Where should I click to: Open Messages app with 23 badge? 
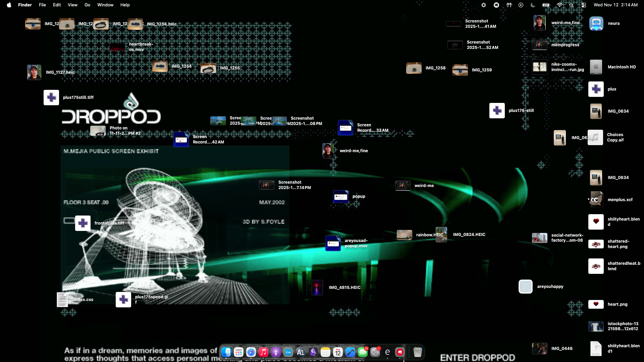pyautogui.click(x=363, y=352)
